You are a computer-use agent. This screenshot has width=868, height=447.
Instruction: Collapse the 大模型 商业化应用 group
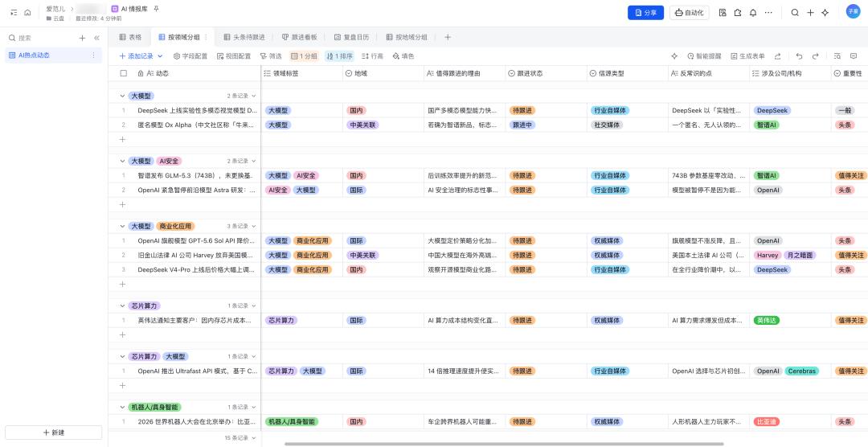coord(123,226)
